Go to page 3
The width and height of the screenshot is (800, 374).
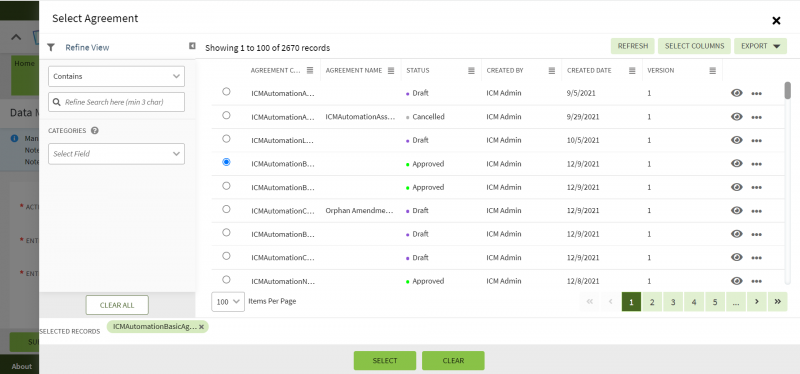(x=673, y=302)
